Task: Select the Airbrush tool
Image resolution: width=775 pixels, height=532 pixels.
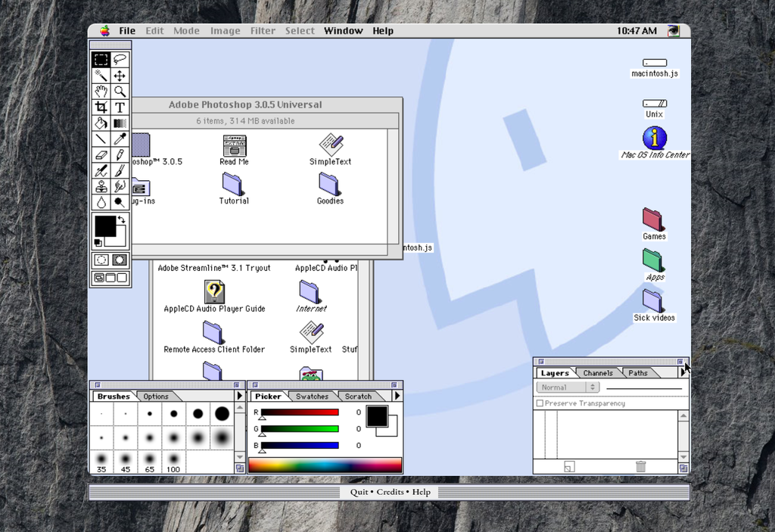Action: click(x=101, y=170)
